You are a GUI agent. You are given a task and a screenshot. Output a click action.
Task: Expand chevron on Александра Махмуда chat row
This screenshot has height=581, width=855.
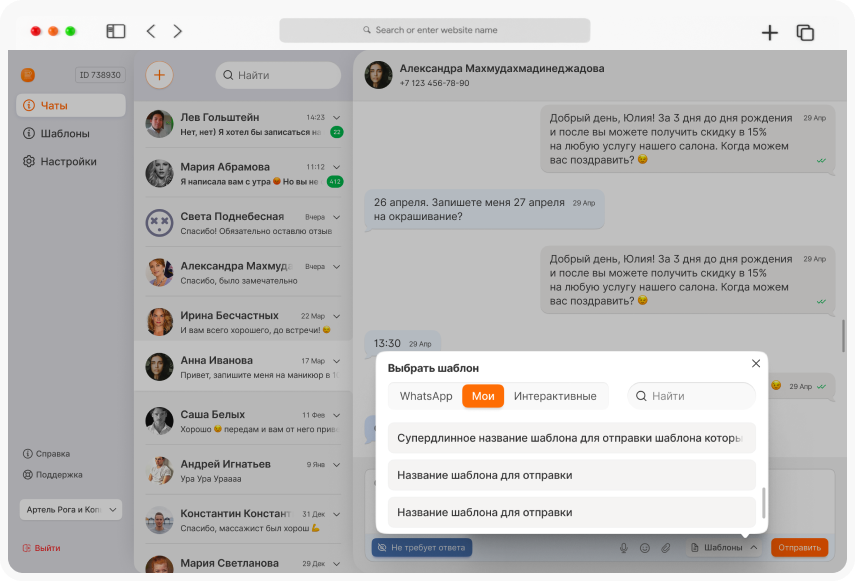click(x=336, y=267)
